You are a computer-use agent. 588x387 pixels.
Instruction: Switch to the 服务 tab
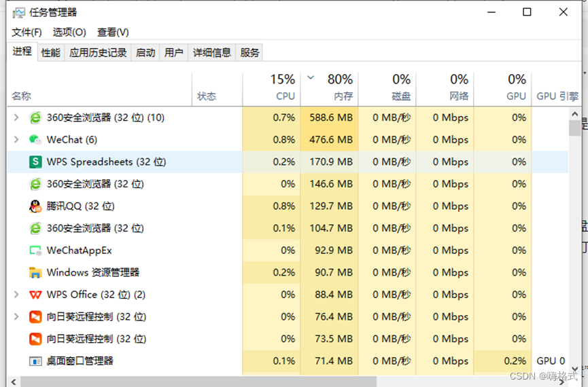click(249, 52)
